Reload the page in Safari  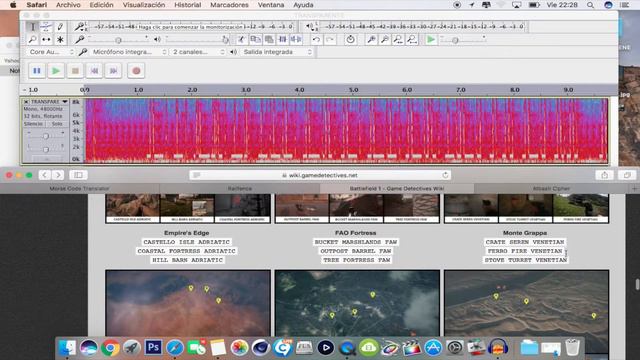(445, 175)
